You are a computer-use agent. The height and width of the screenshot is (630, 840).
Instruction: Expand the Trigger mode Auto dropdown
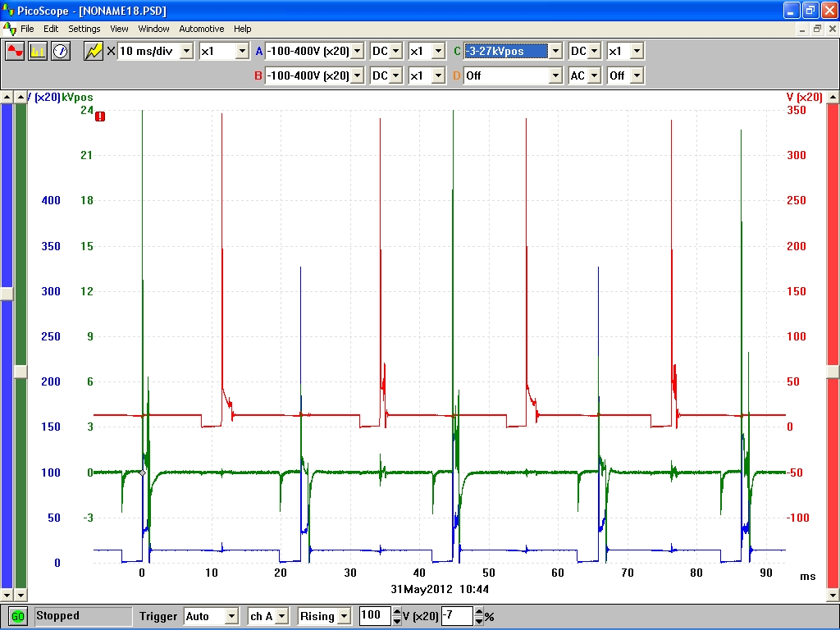click(231, 616)
